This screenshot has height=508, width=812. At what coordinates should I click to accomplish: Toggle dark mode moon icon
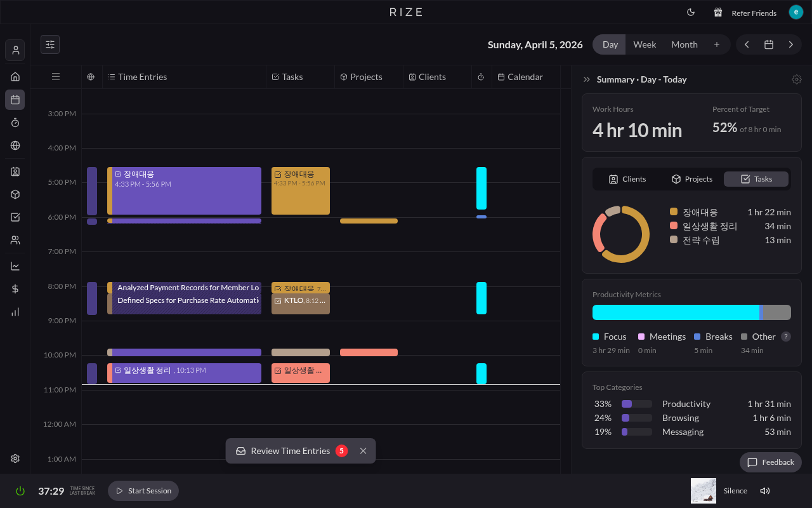pos(691,12)
